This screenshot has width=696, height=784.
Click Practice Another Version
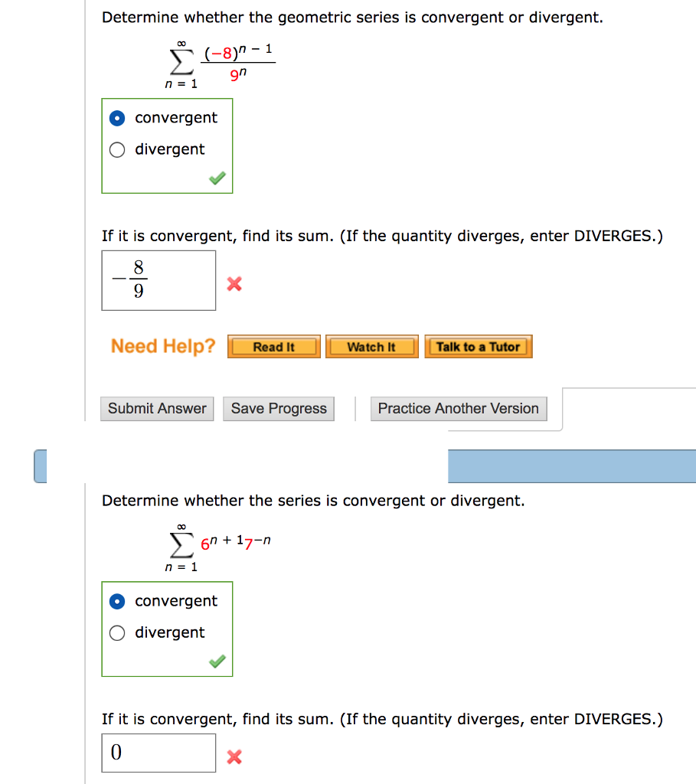458,408
